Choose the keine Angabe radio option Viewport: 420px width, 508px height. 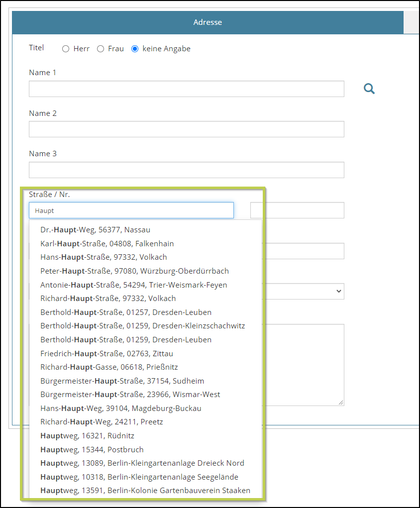[x=135, y=49]
